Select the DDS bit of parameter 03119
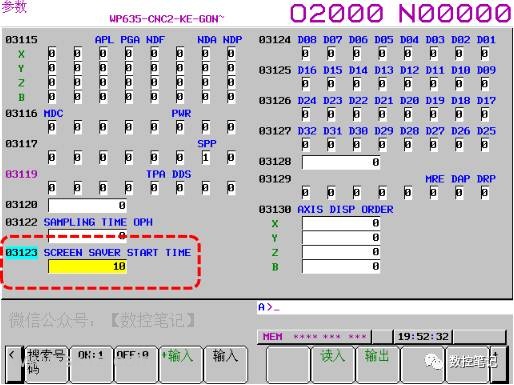 point(180,188)
